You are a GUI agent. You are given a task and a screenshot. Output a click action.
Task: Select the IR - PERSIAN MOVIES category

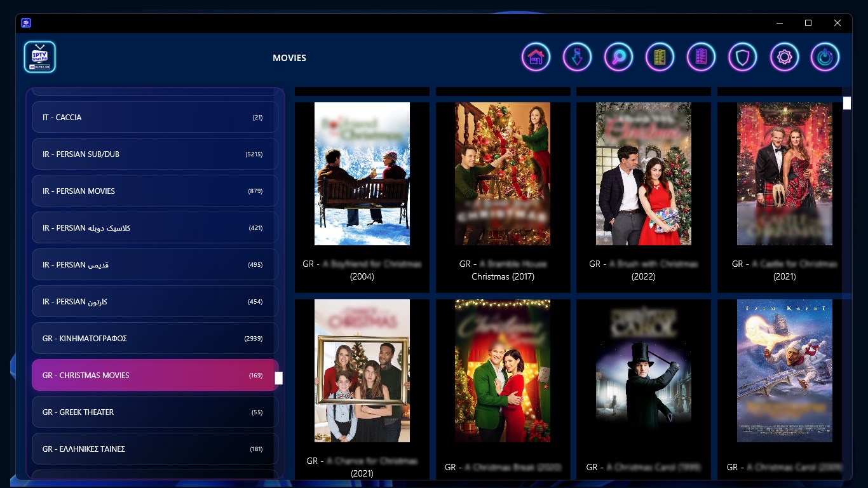154,191
